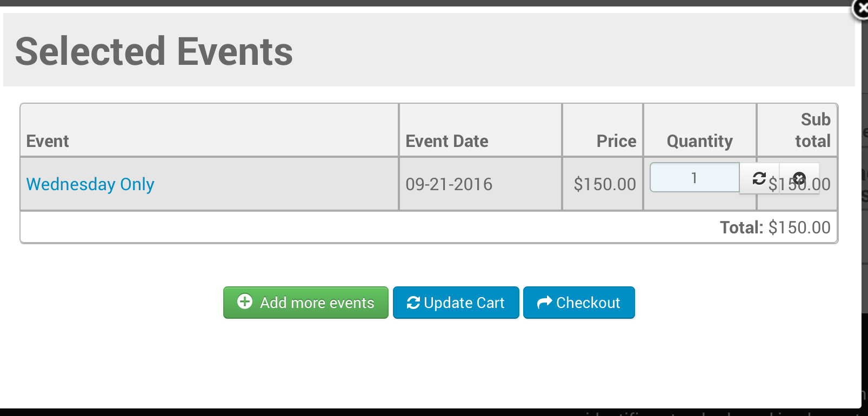Click the Price column header

(616, 141)
